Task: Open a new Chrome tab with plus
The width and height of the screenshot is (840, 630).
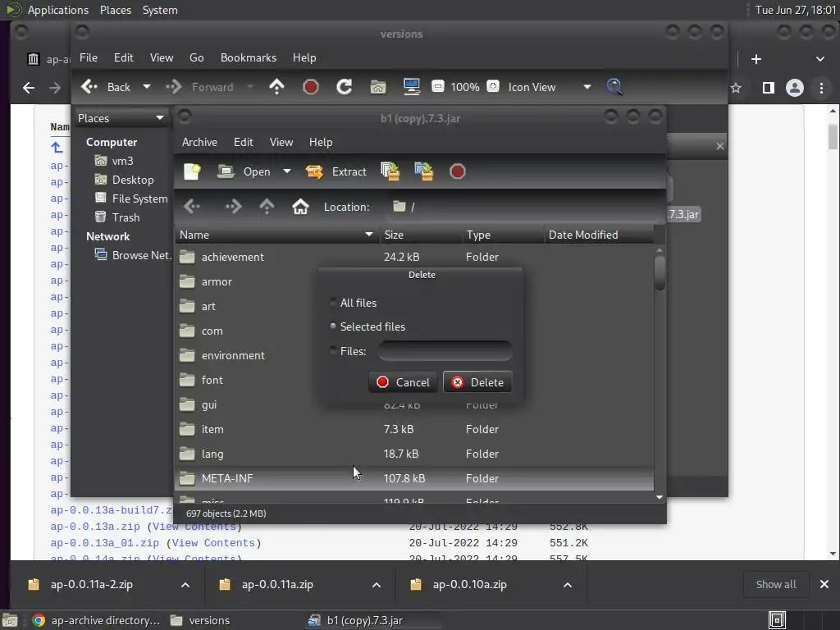Action: (756, 59)
